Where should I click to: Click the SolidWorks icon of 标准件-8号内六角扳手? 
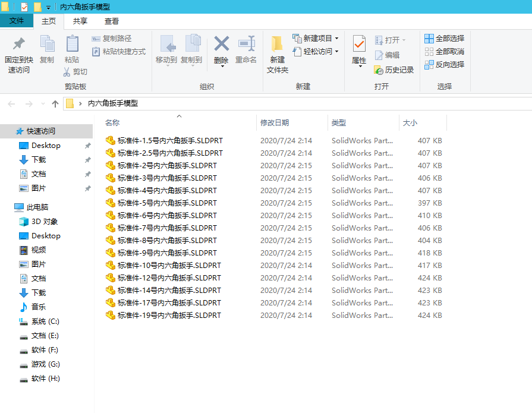point(111,241)
